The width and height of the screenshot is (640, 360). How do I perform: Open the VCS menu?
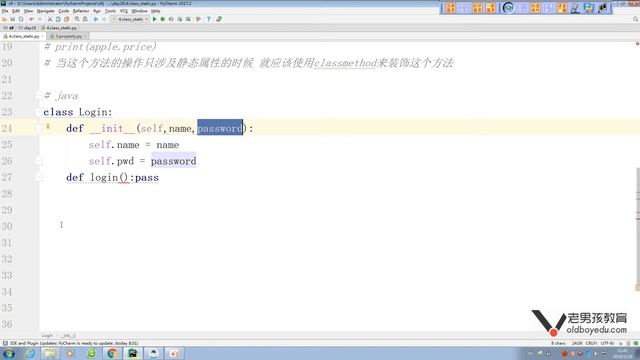coord(124,11)
